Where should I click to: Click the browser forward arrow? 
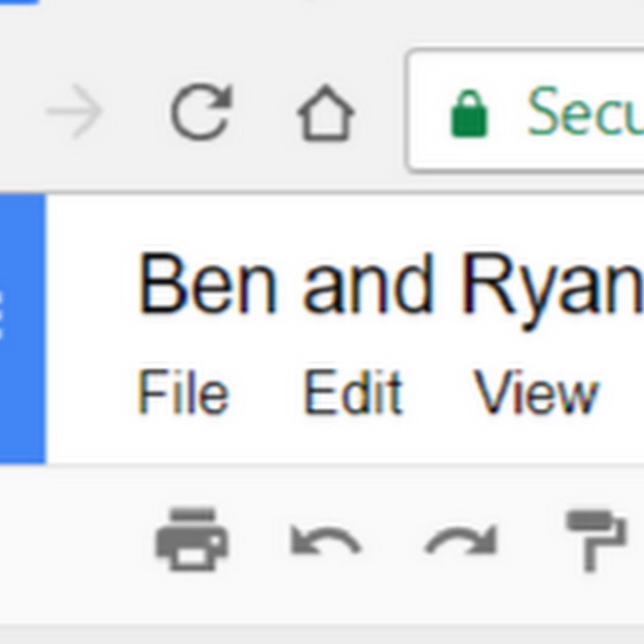tap(75, 112)
